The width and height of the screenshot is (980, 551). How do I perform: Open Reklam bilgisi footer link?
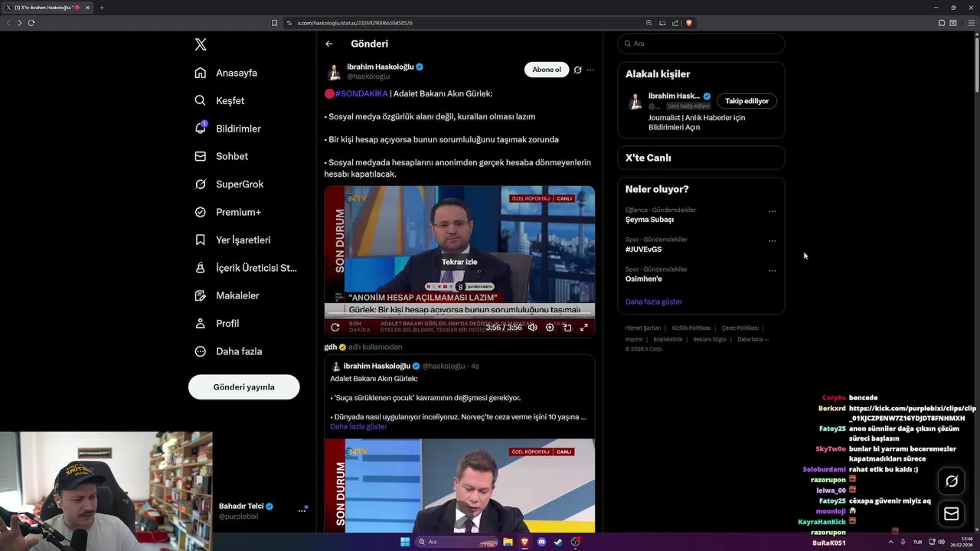click(x=710, y=340)
